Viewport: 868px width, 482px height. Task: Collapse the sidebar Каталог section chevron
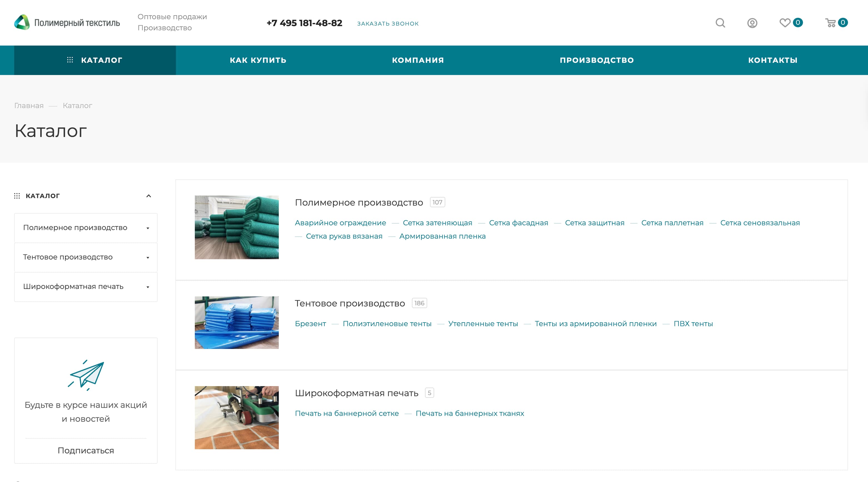(149, 196)
